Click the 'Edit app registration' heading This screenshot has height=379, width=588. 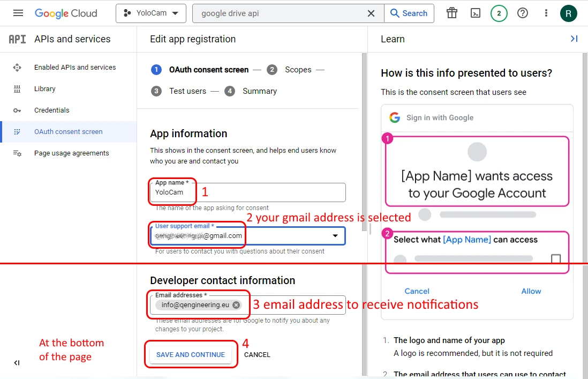(193, 39)
